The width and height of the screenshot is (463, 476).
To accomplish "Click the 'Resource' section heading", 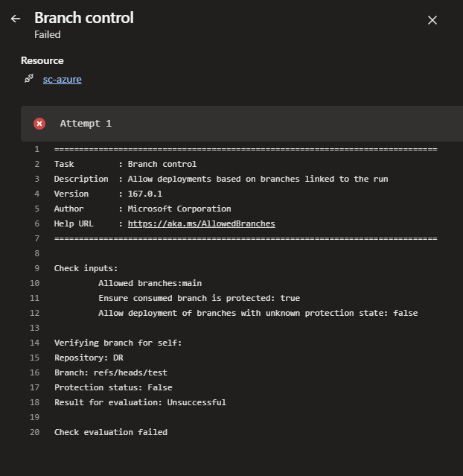I will click(x=42, y=61).
